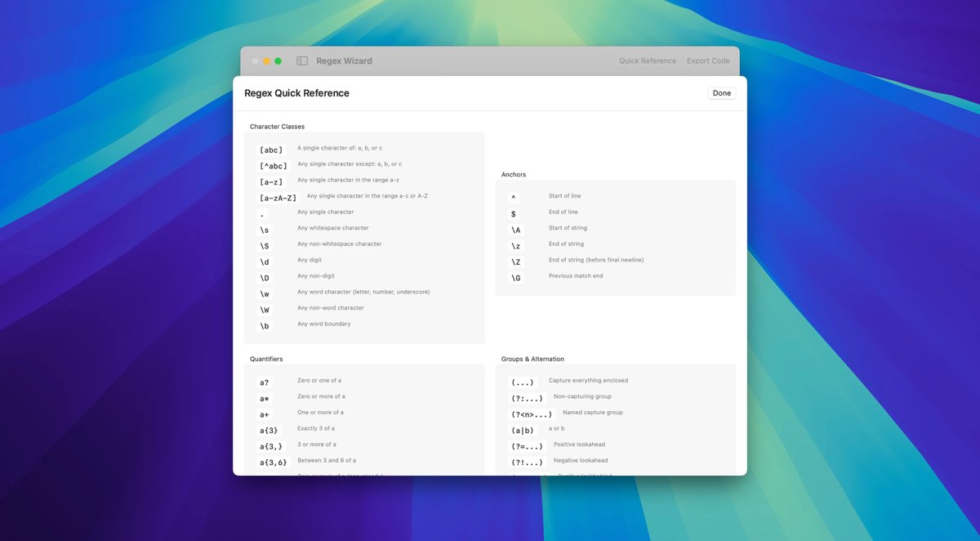This screenshot has width=980, height=541.
Task: Toggle the sidebar icon beside Regex Wizard
Action: pyautogui.click(x=301, y=60)
